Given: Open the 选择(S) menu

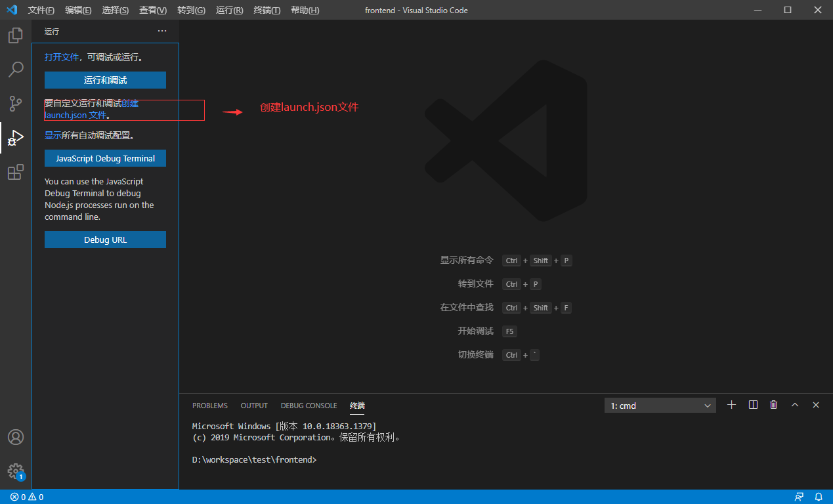Looking at the screenshot, I should [x=116, y=10].
